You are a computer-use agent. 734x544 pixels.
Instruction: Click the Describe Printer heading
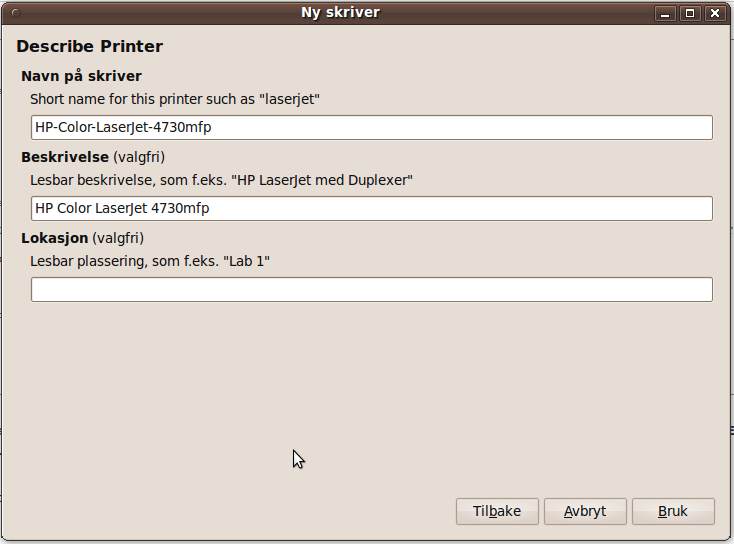89,47
